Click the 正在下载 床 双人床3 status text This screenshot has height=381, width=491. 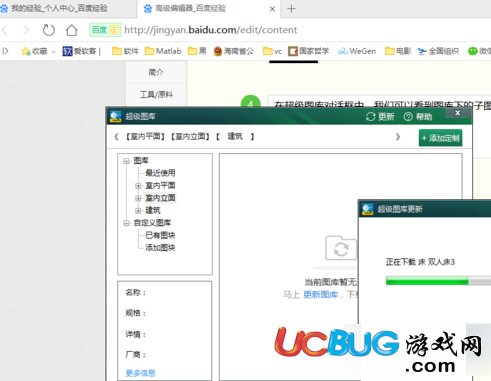point(420,262)
